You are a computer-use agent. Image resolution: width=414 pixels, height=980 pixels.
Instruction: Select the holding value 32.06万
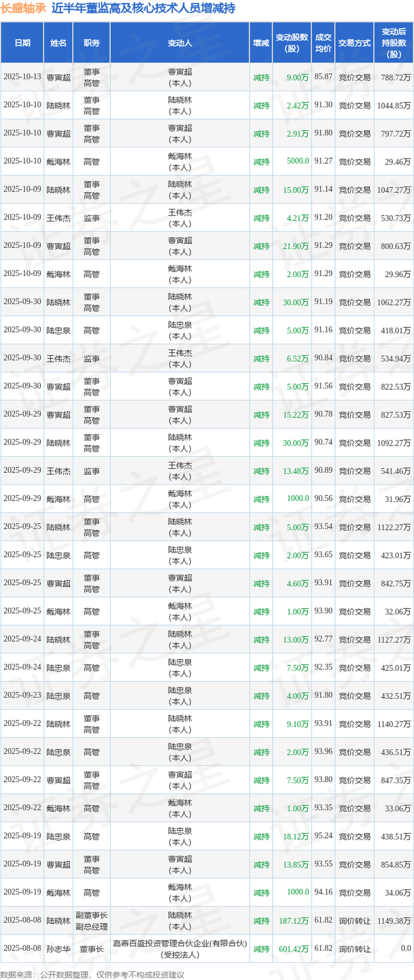(x=397, y=611)
